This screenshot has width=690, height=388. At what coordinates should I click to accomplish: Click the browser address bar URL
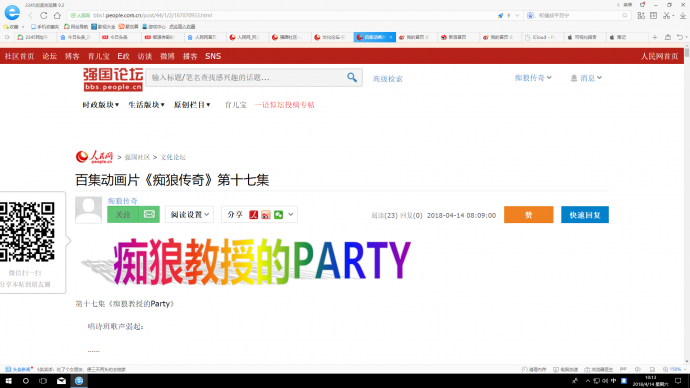click(x=153, y=15)
